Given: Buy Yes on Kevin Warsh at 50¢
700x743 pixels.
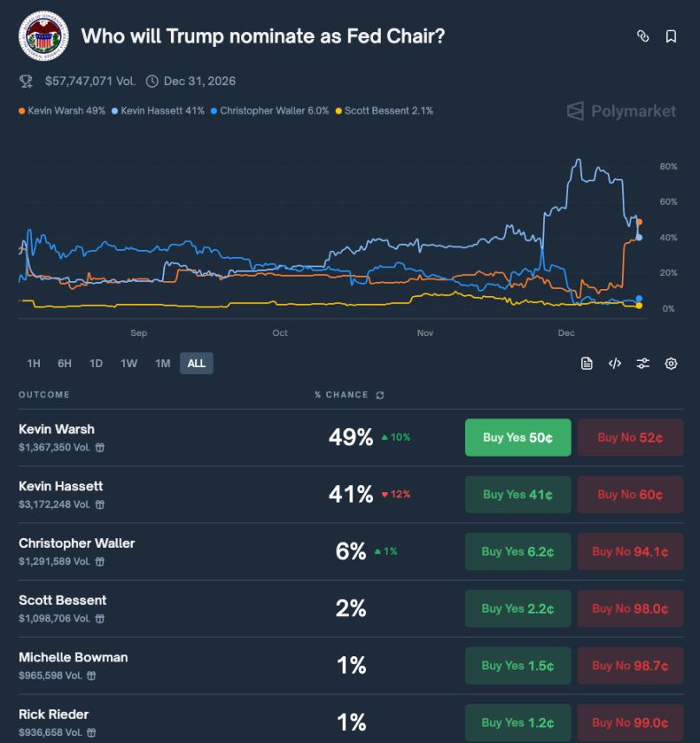Looking at the screenshot, I should [518, 437].
